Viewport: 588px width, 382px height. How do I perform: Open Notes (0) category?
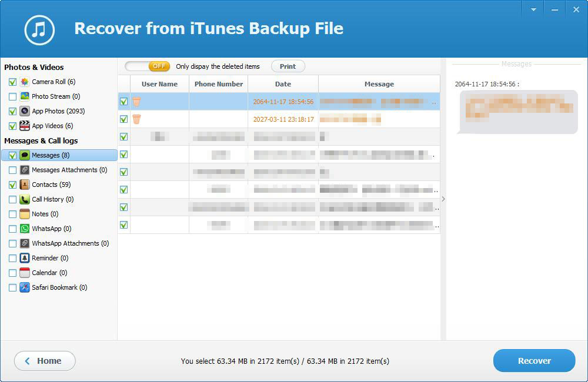pyautogui.click(x=45, y=214)
